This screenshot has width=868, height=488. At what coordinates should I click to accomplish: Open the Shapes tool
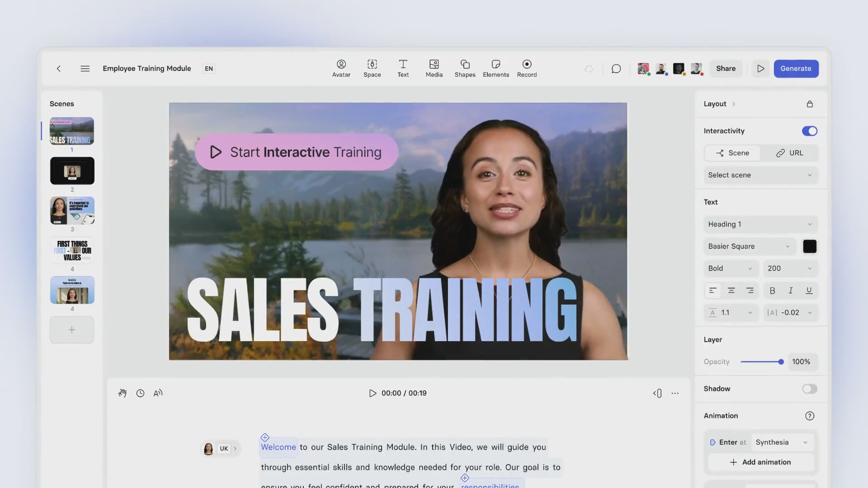click(x=465, y=68)
